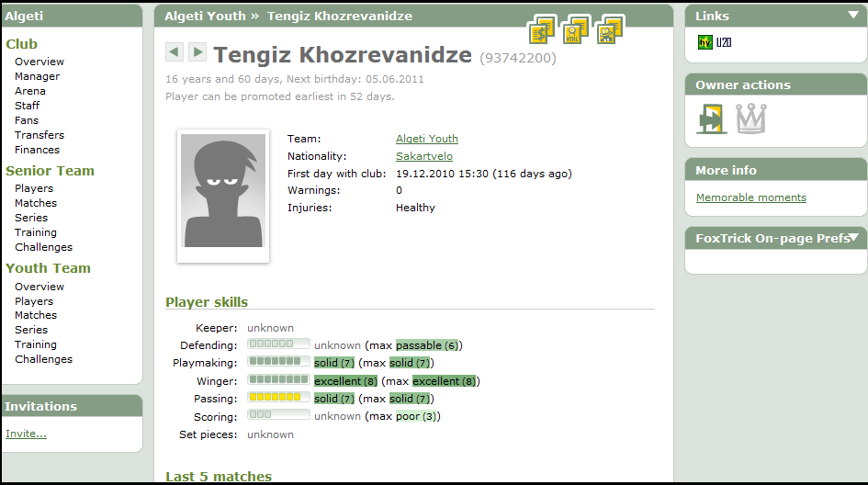Click player ID (93742200)
868x485 pixels.
[518, 58]
